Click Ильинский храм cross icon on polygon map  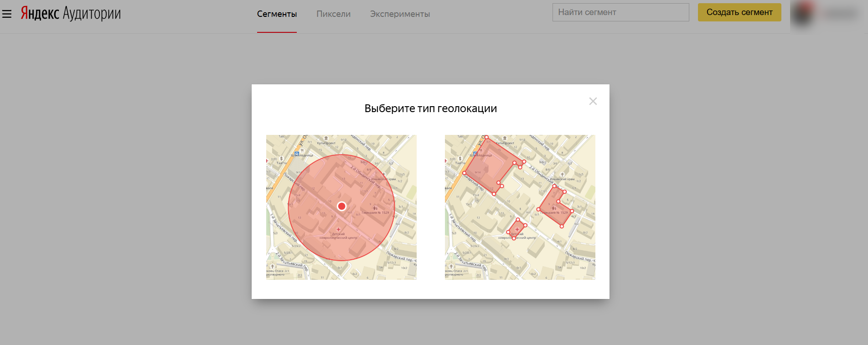pyautogui.click(x=562, y=175)
